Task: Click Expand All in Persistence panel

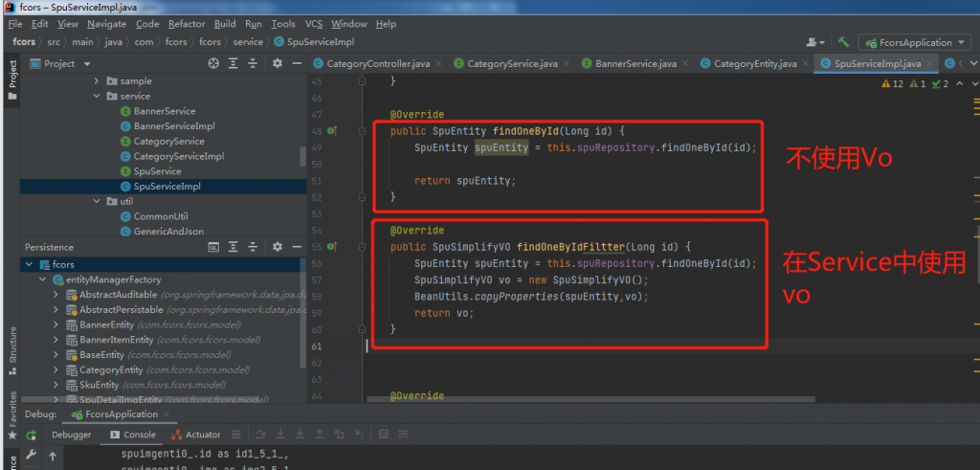Action: click(x=234, y=247)
